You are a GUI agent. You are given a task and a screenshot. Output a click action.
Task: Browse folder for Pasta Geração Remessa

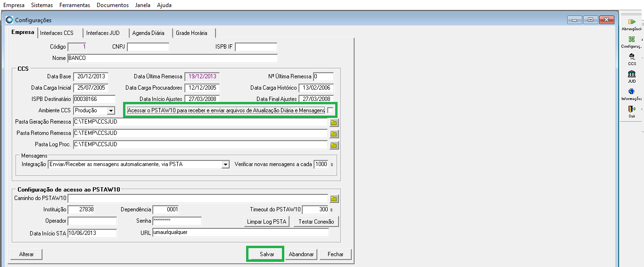pyautogui.click(x=334, y=122)
